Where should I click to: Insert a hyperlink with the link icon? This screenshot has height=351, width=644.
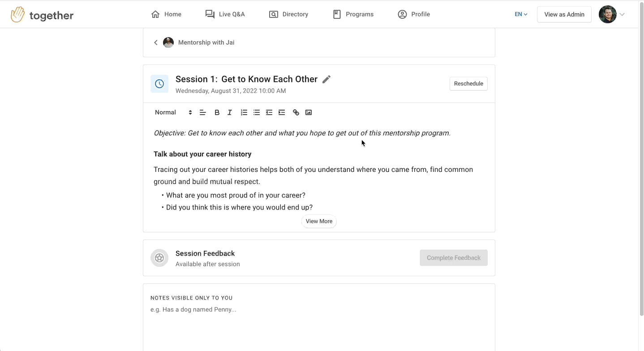pyautogui.click(x=296, y=112)
